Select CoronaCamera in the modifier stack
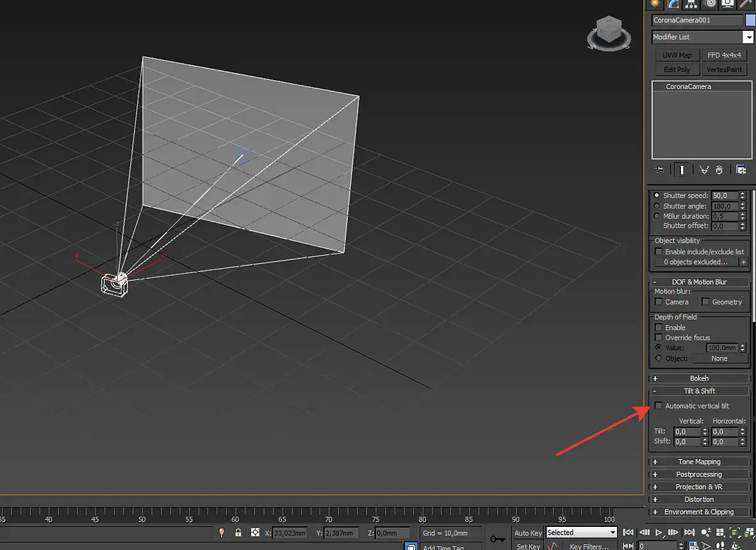 pos(688,87)
